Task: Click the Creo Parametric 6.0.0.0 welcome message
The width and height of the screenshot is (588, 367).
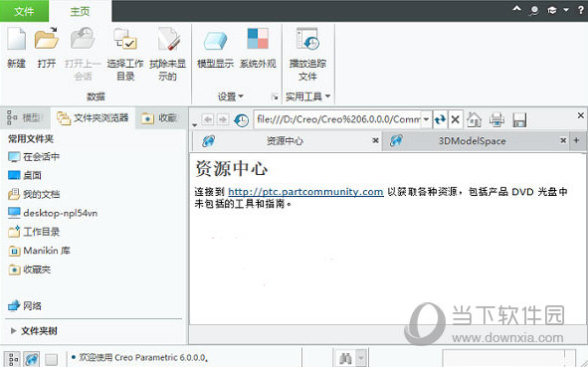Action: pos(142,358)
